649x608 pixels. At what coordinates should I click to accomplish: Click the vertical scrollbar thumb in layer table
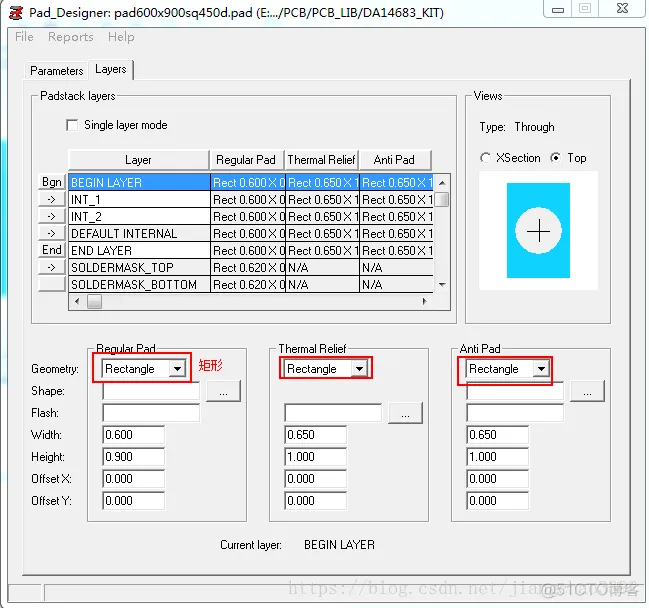(442, 199)
